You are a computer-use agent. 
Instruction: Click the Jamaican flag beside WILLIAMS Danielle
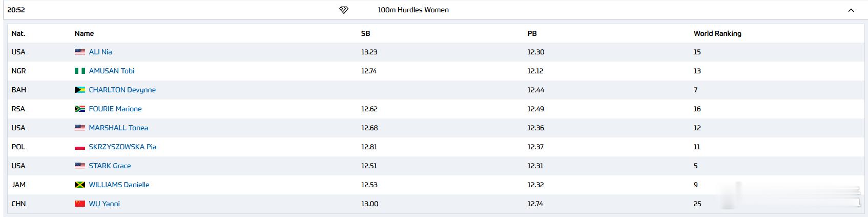click(x=80, y=185)
